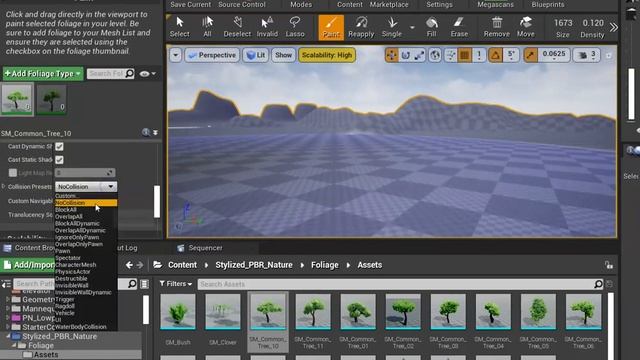Screen dimensions: 640x360
Task: Click the folder icon before Content path
Action: [158, 265]
